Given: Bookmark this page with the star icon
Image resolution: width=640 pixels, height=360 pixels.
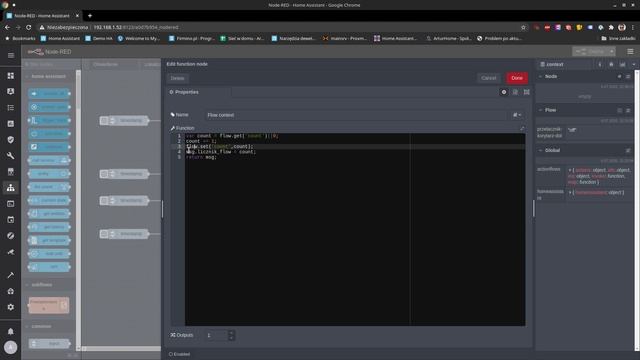Looking at the screenshot, I should coord(523,27).
